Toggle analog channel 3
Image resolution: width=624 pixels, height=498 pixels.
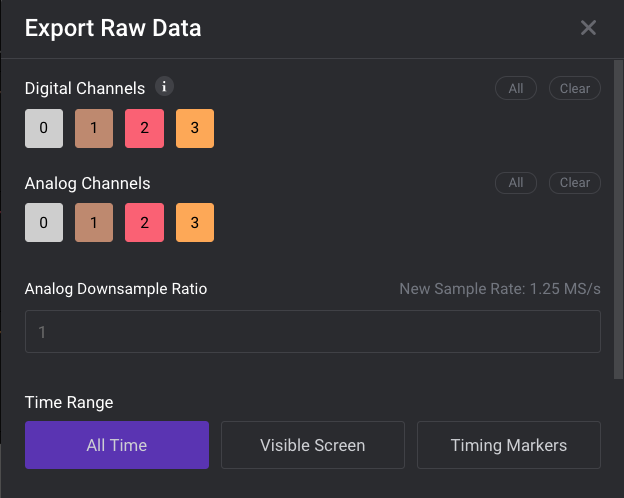pyautogui.click(x=195, y=223)
